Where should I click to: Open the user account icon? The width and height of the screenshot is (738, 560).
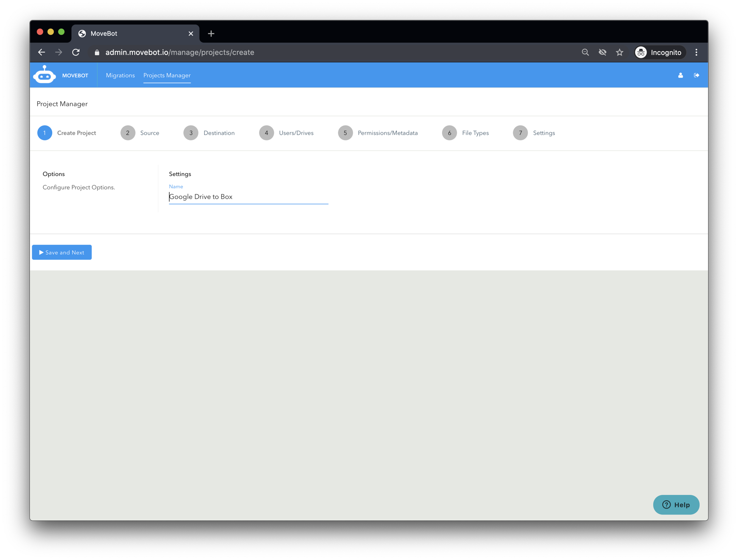pos(680,75)
